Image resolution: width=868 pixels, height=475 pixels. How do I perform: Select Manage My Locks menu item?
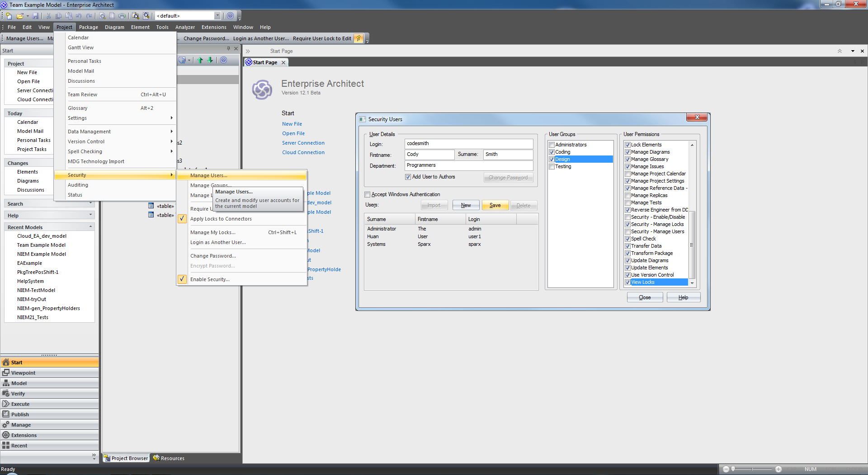(x=212, y=232)
